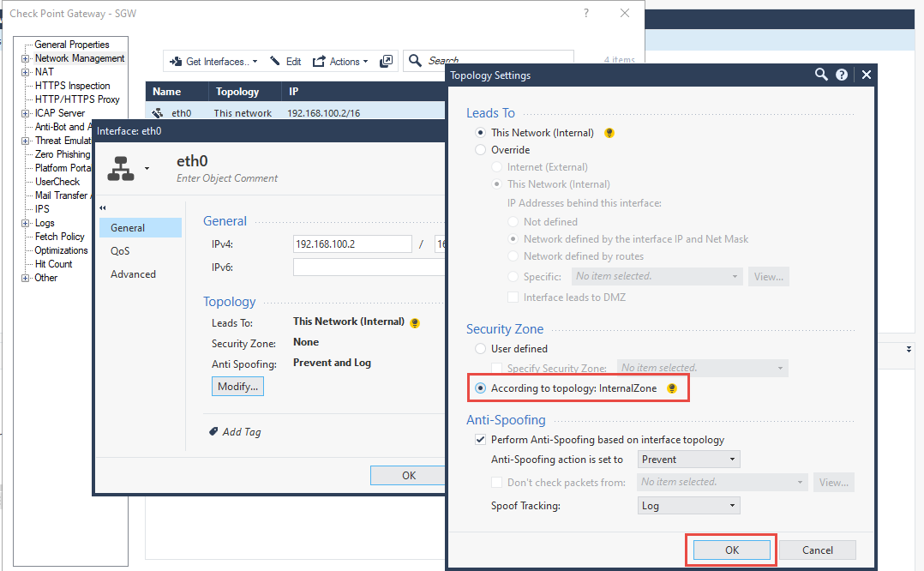Expand the Logs tree node

pos(25,223)
